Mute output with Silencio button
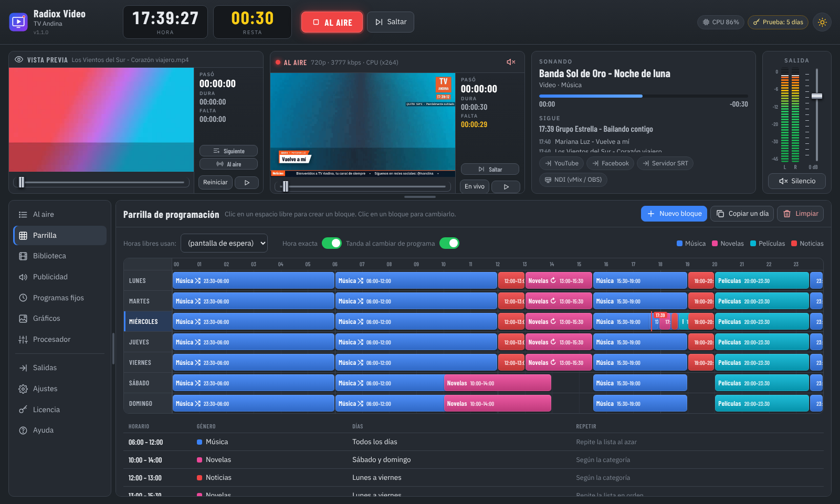The image size is (840, 504). (x=796, y=181)
